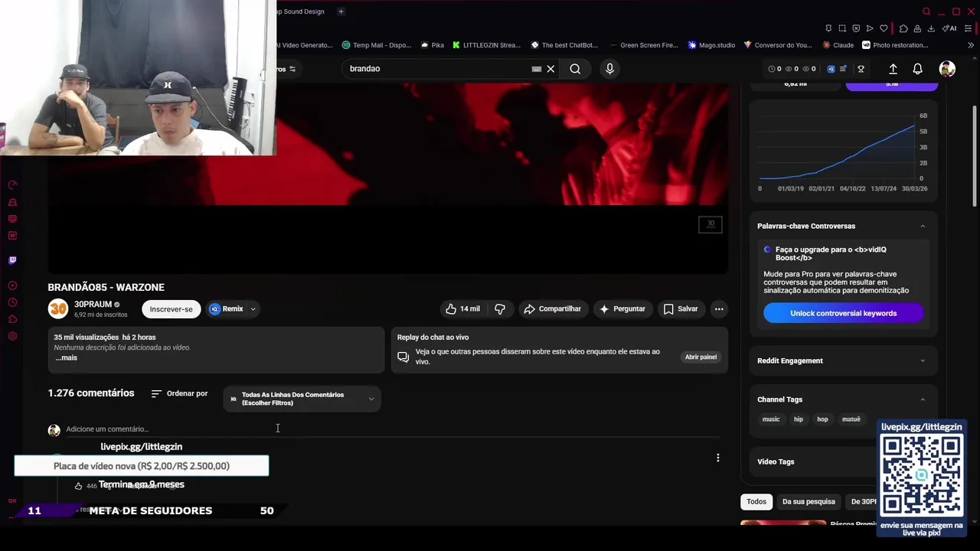Screen dimensions: 980x551
Task: Open the Claude bookmark
Action: [838, 45]
